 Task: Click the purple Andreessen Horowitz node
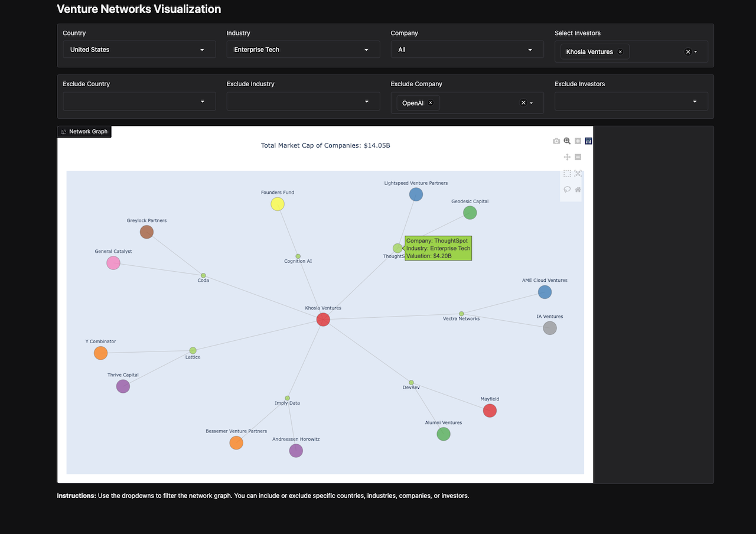pyautogui.click(x=296, y=451)
